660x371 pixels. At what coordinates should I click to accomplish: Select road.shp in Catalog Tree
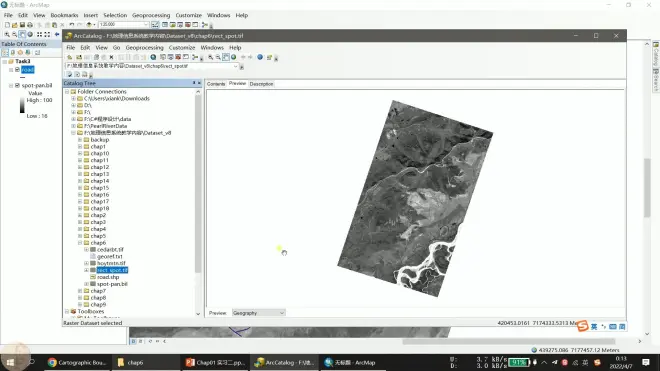point(108,277)
